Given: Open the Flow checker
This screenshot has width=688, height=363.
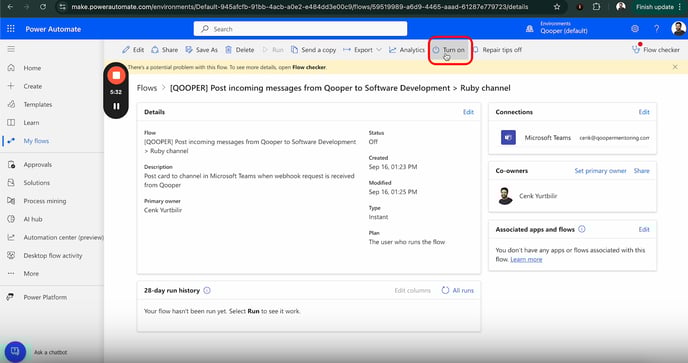Looking at the screenshot, I should [x=656, y=50].
